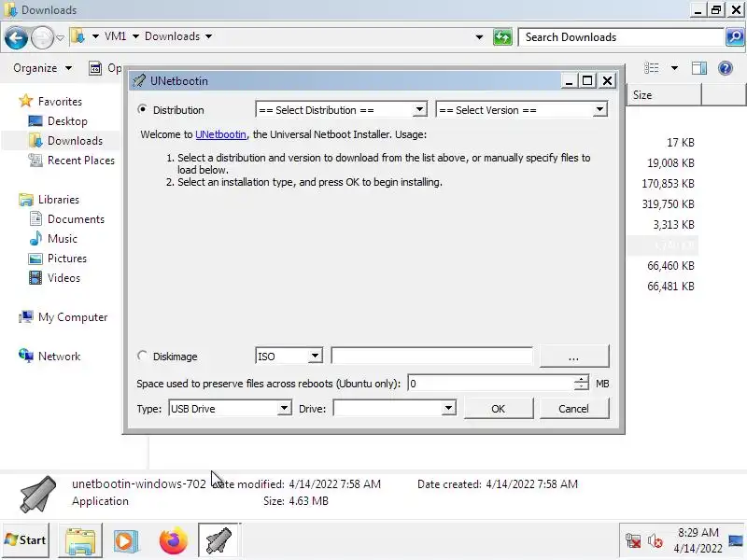This screenshot has width=747, height=560.
Task: Click the disk image path input field
Action: 431,356
